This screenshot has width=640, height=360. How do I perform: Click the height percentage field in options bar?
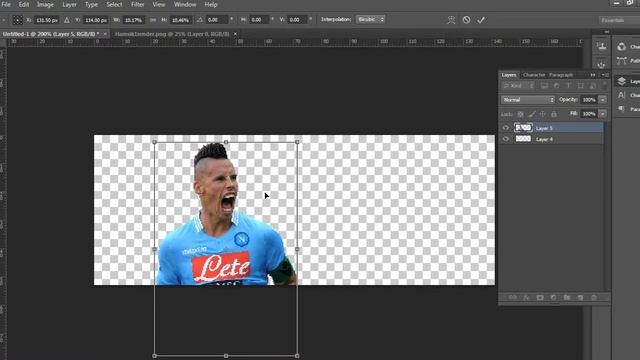[x=180, y=20]
